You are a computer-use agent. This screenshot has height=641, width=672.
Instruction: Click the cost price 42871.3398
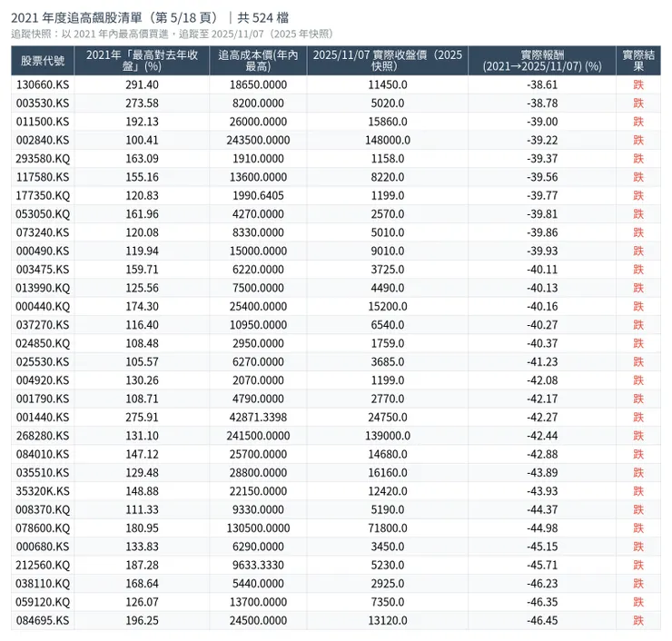(x=258, y=418)
